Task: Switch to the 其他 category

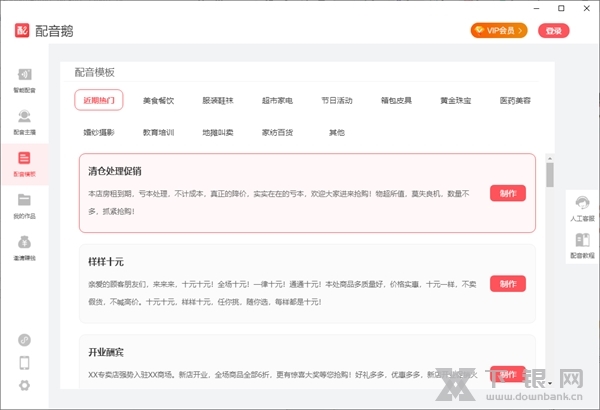Action: tap(337, 132)
